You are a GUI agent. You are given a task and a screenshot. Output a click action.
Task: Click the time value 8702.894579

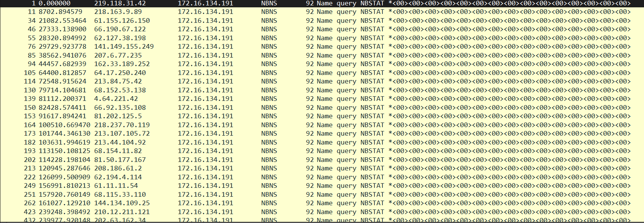pos(61,12)
